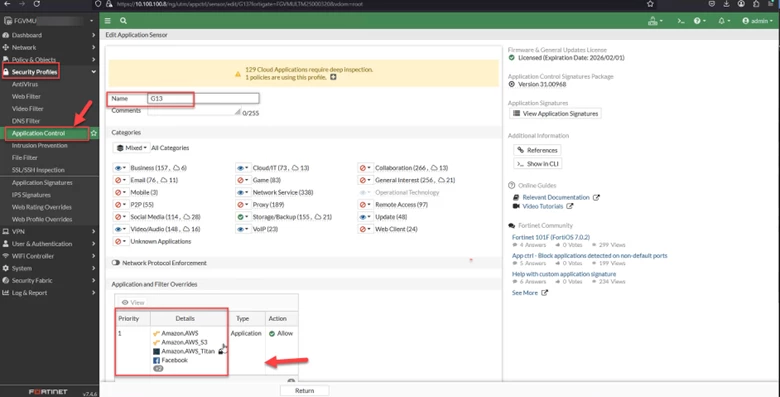Viewport: 780px width, 397px height.
Task: Reload the browser page
Action: 37,3
